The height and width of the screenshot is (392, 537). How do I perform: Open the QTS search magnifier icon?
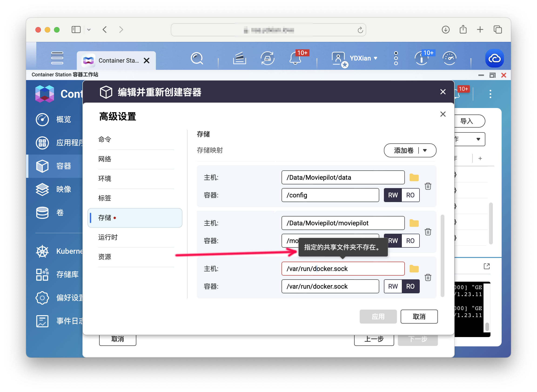(197, 58)
